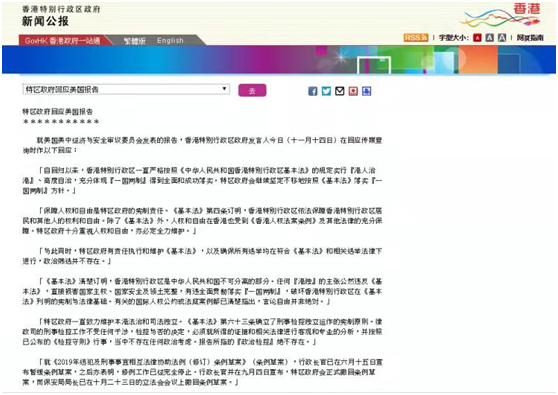Image resolution: width=558 pixels, height=395 pixels.
Task: Click the red share icon beside email
Action: [353, 91]
